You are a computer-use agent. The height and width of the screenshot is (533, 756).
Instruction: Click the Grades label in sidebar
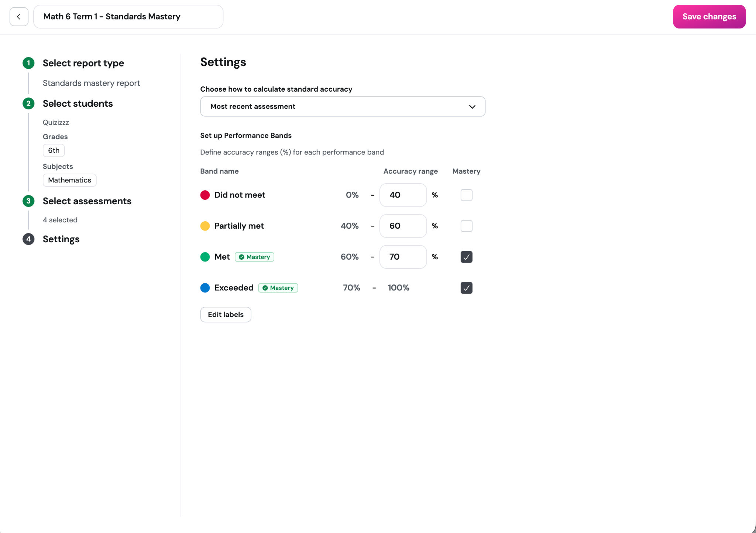click(55, 137)
